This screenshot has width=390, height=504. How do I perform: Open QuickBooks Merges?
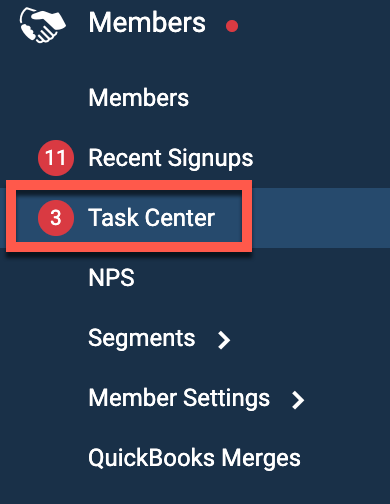[x=194, y=458]
